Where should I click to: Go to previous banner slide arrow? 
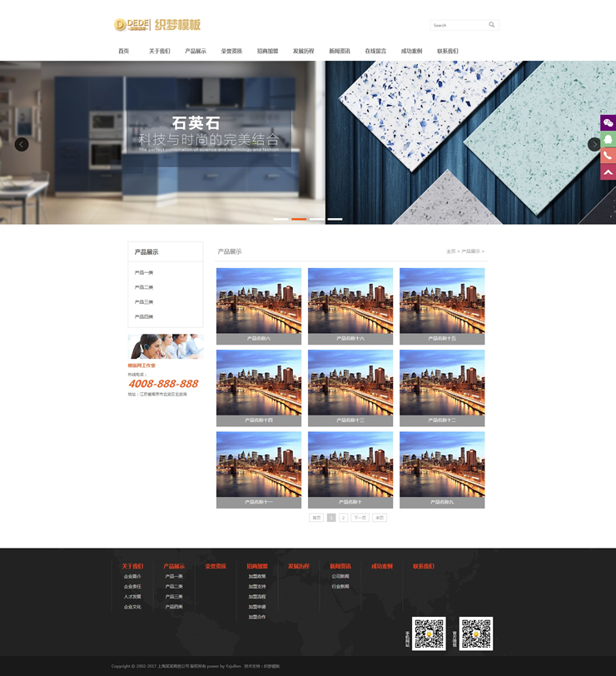(22, 144)
